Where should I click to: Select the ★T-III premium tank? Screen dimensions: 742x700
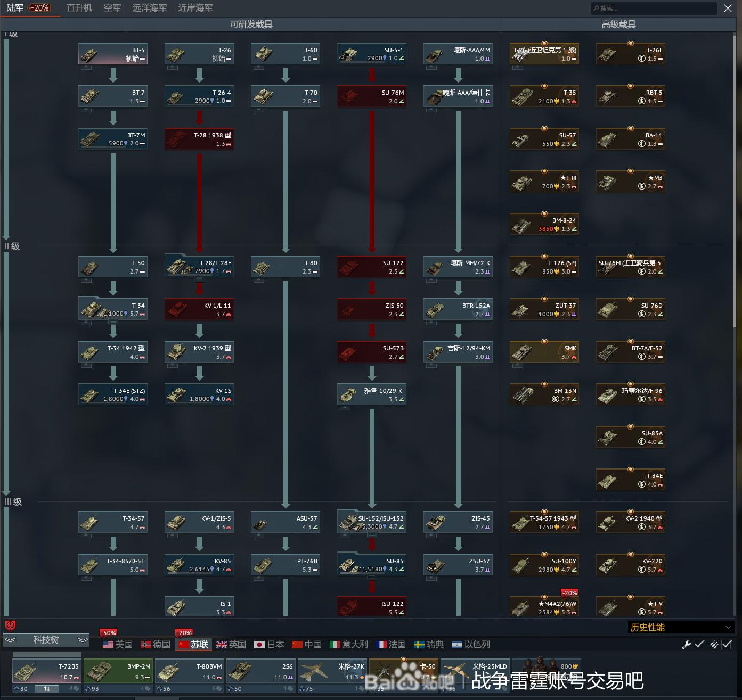(x=544, y=182)
